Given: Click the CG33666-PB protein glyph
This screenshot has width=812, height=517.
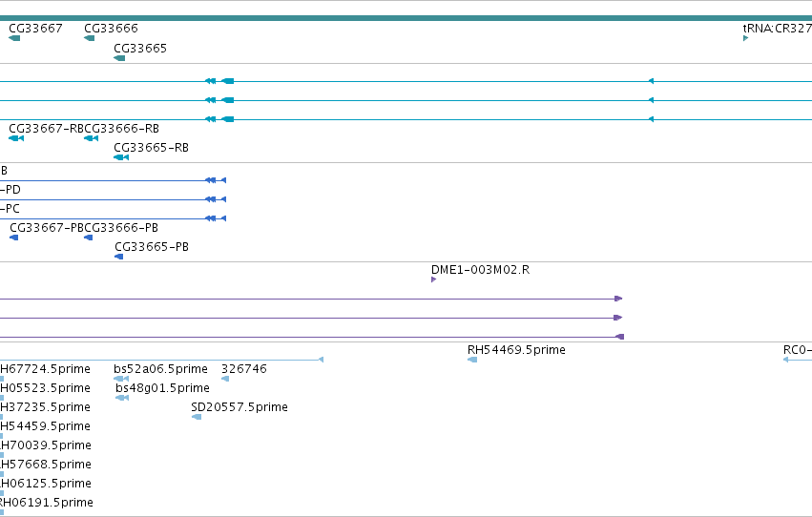Looking at the screenshot, I should click(89, 238).
